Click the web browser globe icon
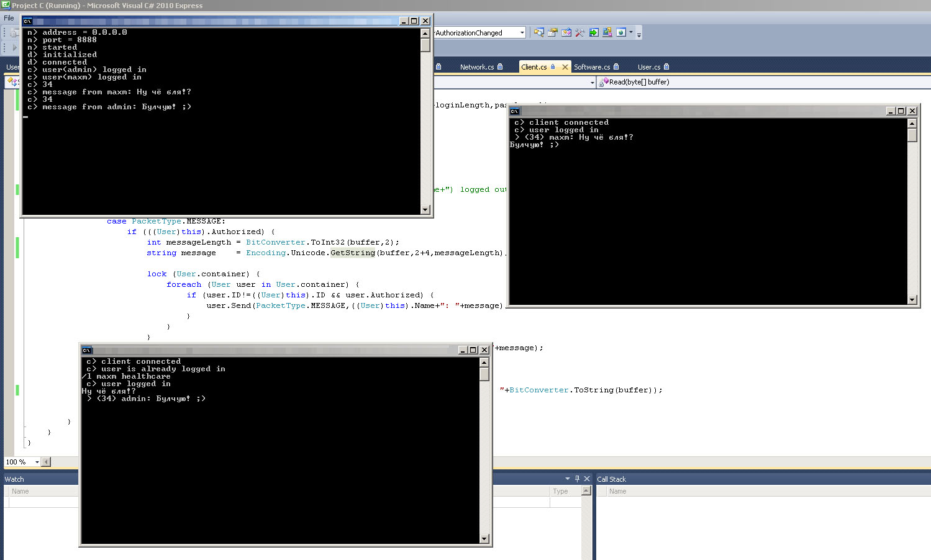Screen dimensions: 931x560 tap(620, 33)
